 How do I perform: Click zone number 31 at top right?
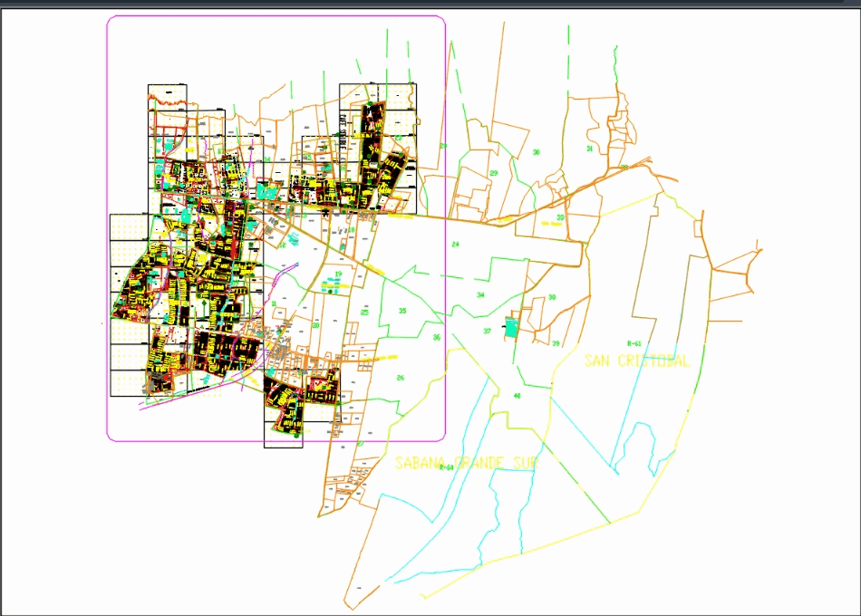(589, 149)
